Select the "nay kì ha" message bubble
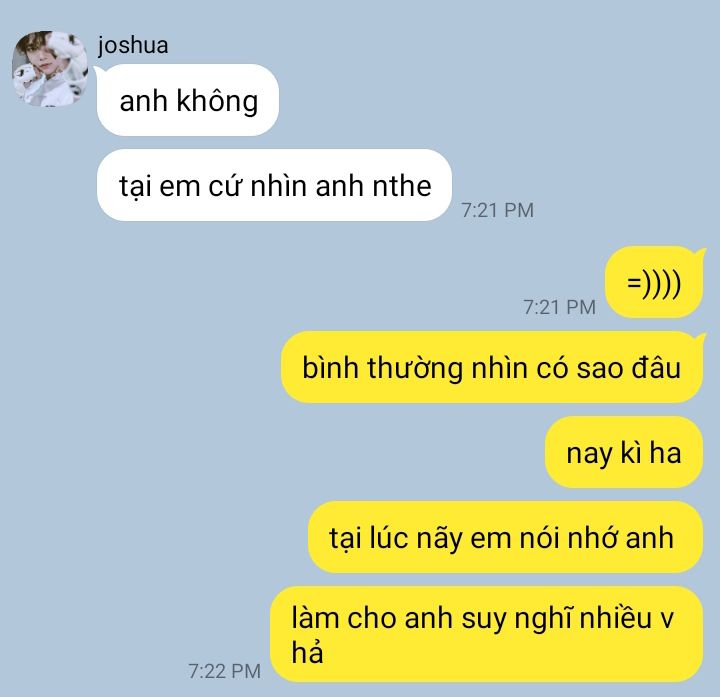 click(624, 452)
